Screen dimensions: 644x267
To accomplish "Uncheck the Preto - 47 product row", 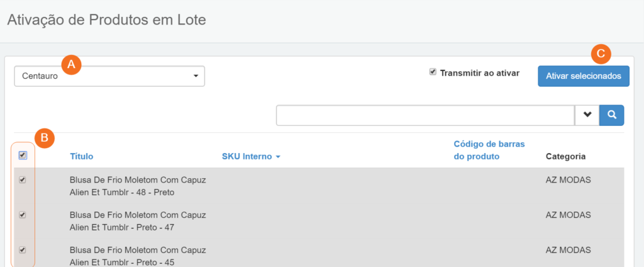I will (x=23, y=215).
